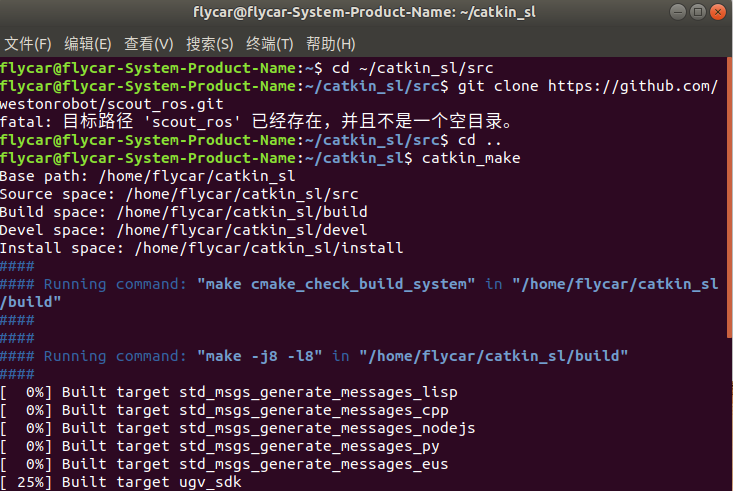
Task: Open the 查看(V) menu
Action: coord(149,44)
